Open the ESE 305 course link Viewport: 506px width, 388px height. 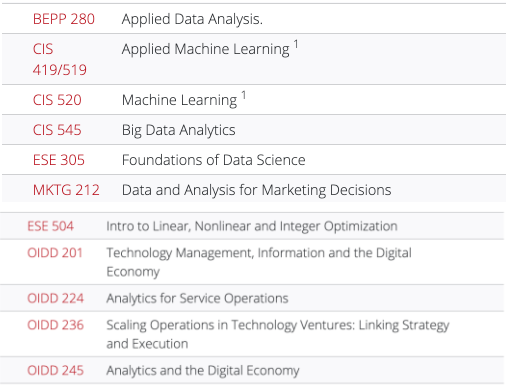[59, 160]
